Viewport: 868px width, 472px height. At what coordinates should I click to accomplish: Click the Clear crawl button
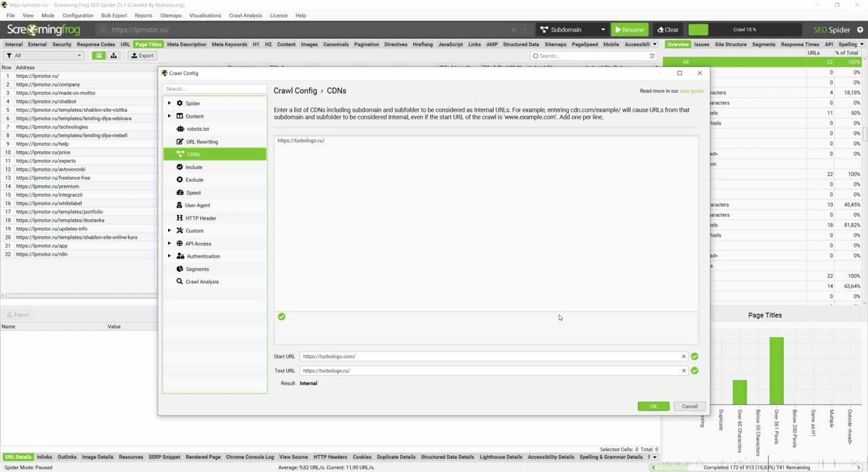click(668, 30)
